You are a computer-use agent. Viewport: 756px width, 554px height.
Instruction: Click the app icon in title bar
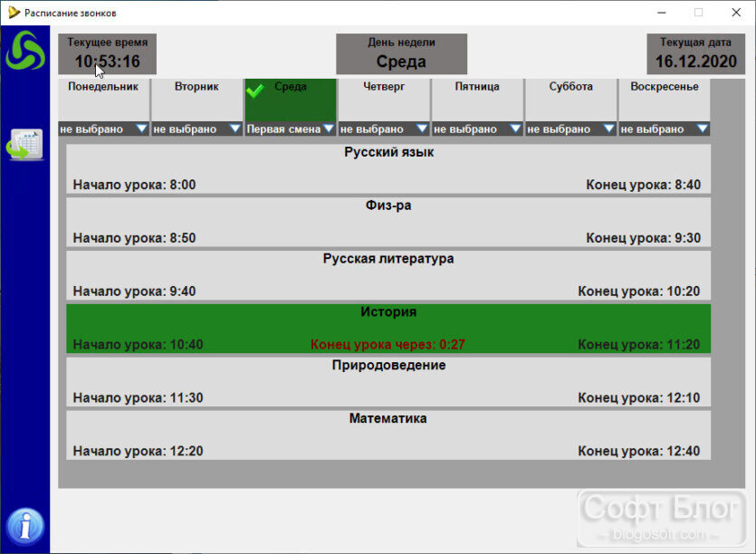pos(14,12)
